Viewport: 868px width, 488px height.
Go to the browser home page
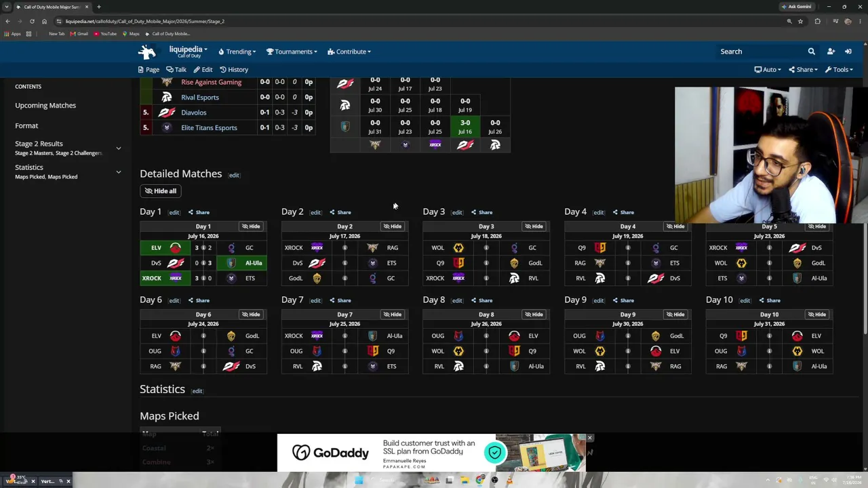click(x=44, y=21)
